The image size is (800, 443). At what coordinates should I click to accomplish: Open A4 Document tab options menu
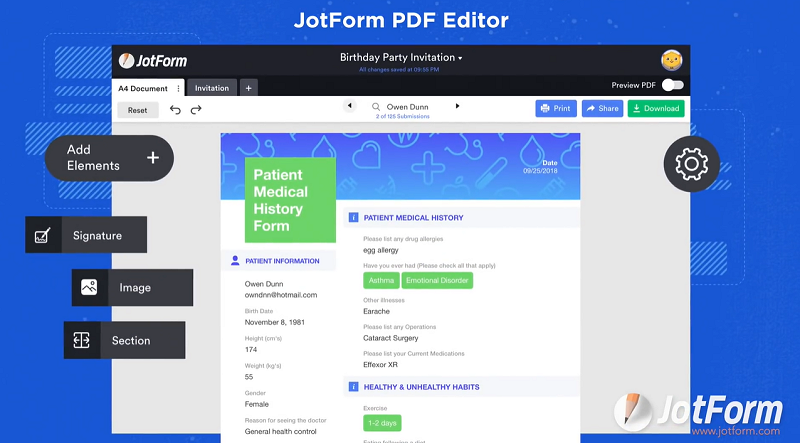(x=179, y=88)
